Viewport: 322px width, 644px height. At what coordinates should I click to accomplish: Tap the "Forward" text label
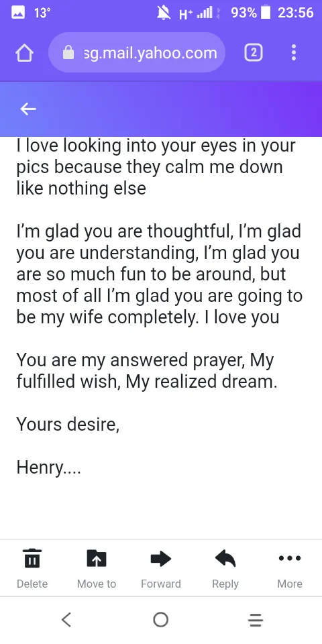coord(160,584)
